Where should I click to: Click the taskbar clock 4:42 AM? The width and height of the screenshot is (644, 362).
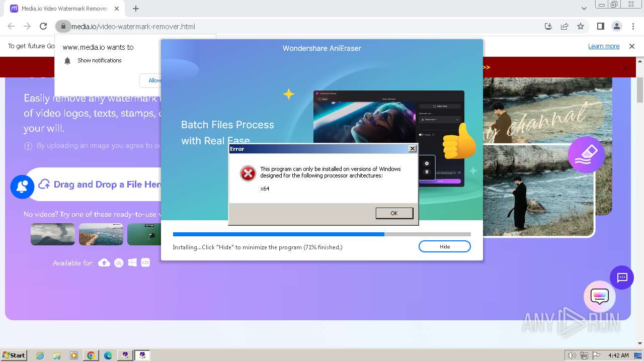click(618, 355)
